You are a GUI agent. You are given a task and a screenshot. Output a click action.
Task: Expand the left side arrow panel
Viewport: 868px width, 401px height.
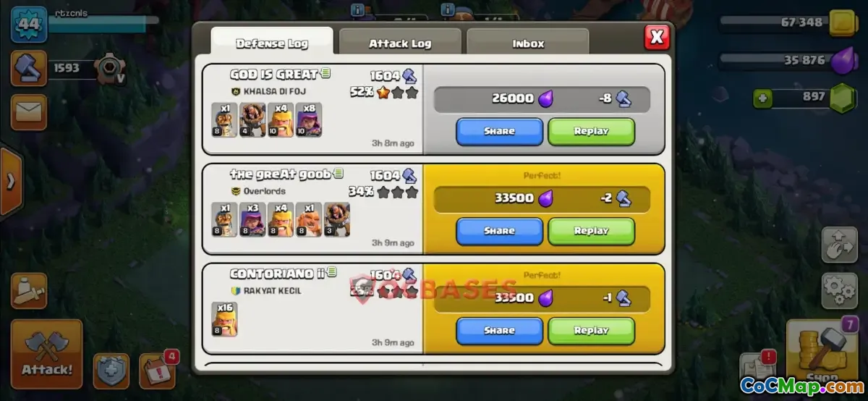point(10,181)
